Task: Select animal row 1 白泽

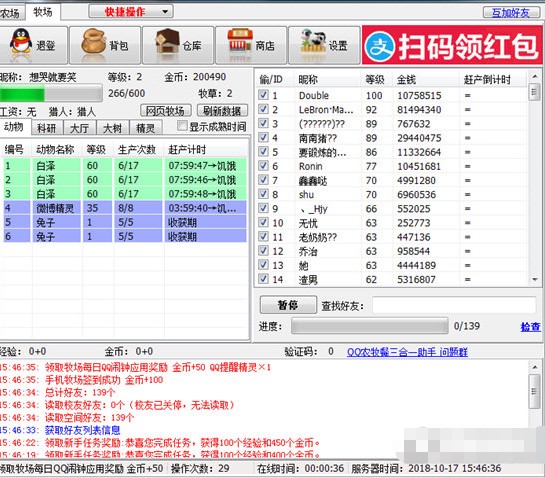Action: [x=125, y=165]
